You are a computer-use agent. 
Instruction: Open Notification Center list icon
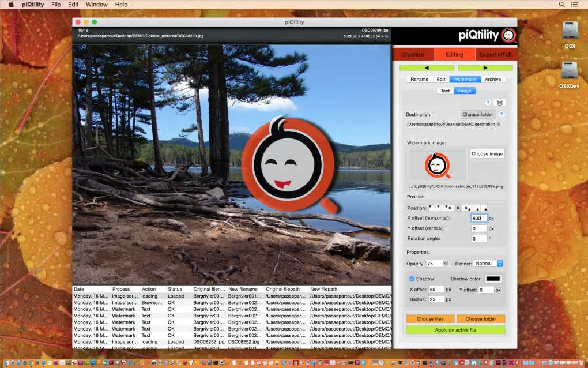pyautogui.click(x=575, y=5)
